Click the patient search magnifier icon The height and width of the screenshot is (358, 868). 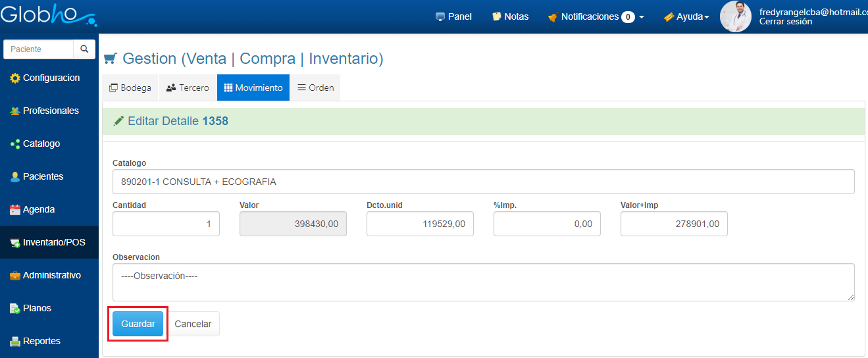pos(84,49)
